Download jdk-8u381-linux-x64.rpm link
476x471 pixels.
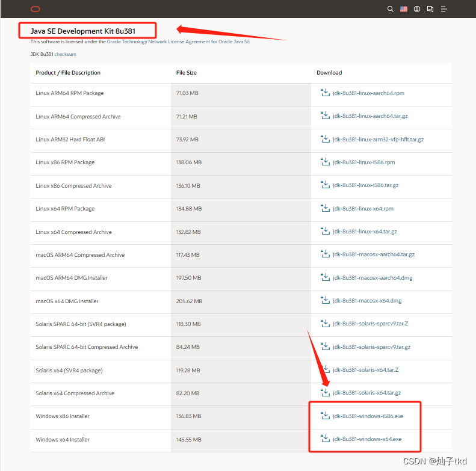coord(363,209)
